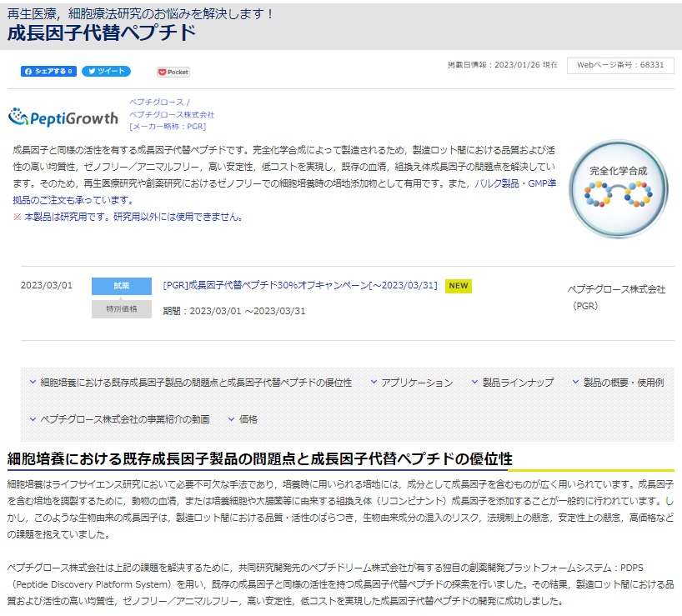Screen dimensions: 682x616
Task: Open the ペプチグロース株式会社 company link
Action: coord(172,115)
